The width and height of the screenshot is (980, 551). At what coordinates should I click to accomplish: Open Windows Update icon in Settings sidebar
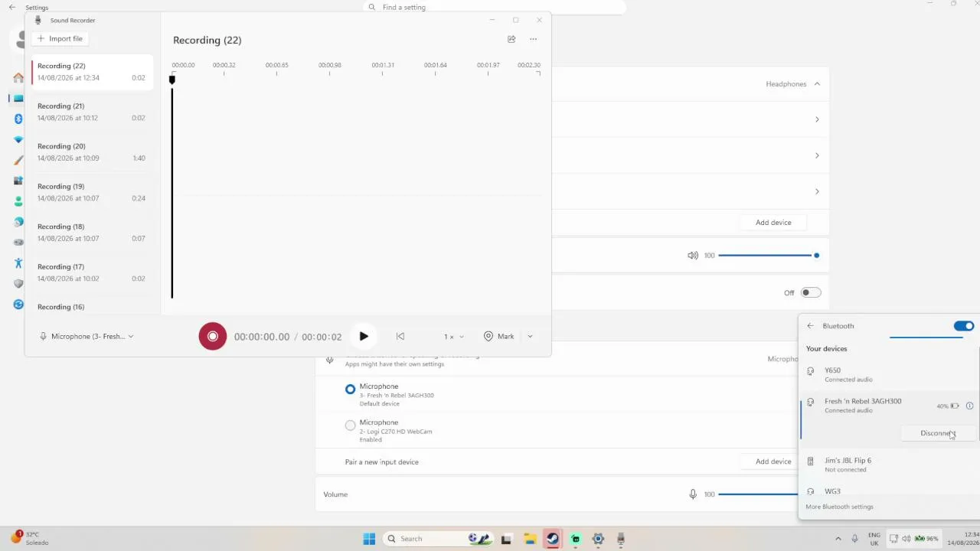coord(18,304)
